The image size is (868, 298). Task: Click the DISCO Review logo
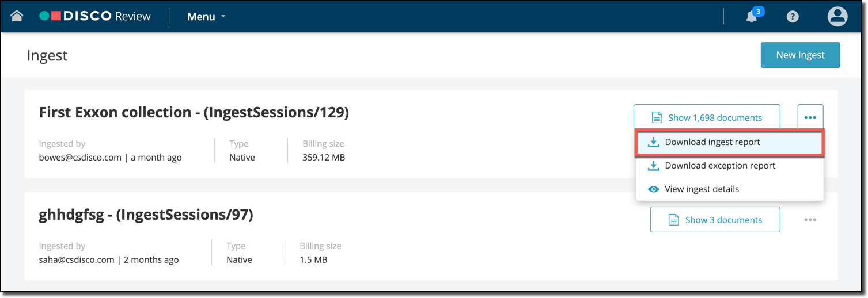click(x=95, y=16)
